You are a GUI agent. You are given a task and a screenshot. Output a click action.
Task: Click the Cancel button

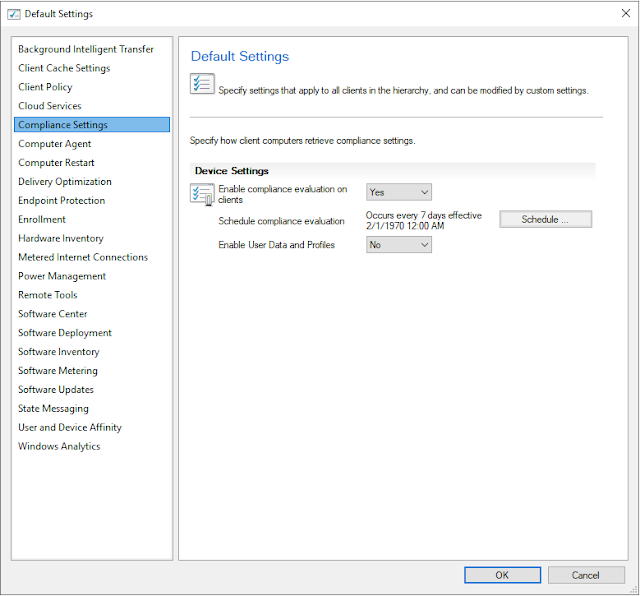pos(586,575)
